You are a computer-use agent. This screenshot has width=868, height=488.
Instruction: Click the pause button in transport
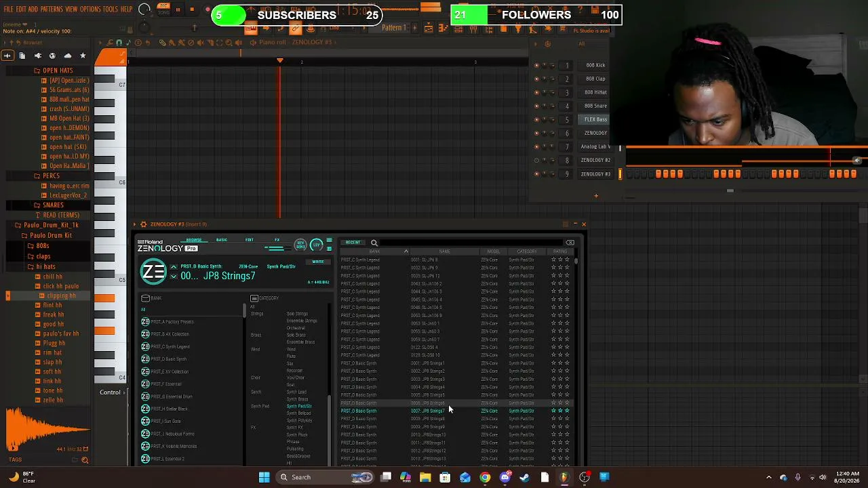click(x=178, y=9)
